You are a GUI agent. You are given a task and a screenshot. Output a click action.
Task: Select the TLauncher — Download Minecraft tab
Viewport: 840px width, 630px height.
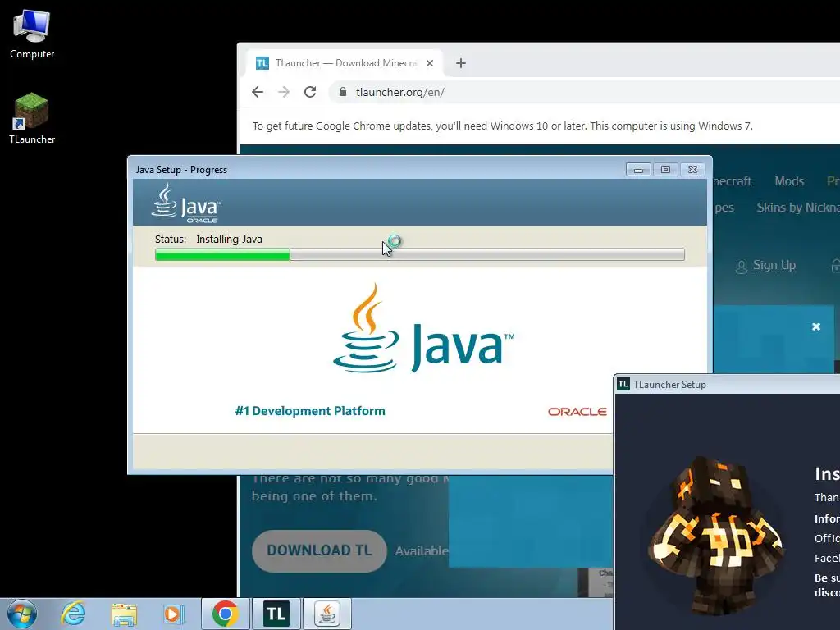[x=345, y=63]
